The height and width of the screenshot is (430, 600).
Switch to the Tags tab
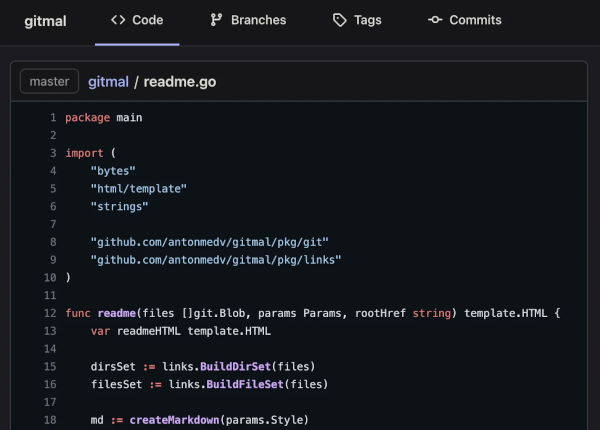tap(367, 20)
